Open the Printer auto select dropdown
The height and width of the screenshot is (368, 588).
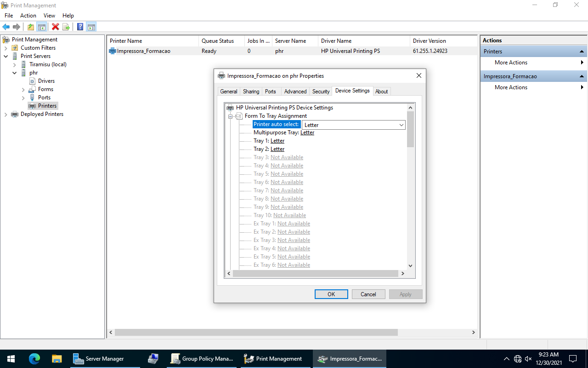coord(401,125)
